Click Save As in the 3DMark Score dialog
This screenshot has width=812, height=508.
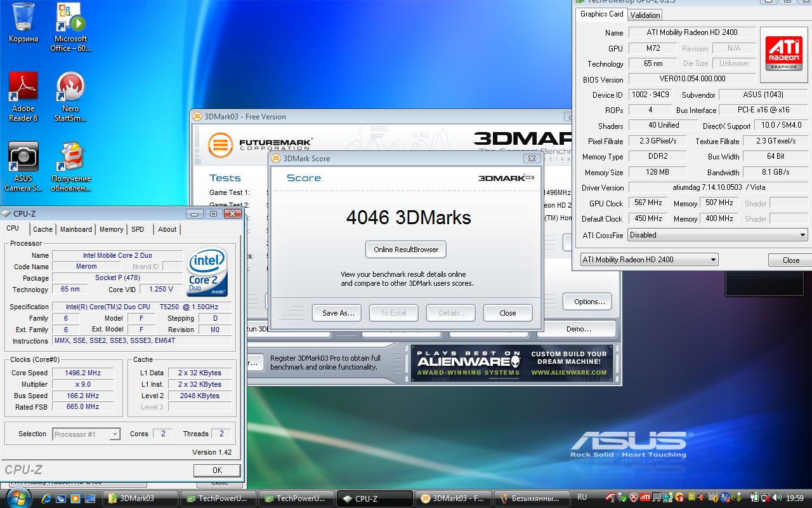(338, 313)
